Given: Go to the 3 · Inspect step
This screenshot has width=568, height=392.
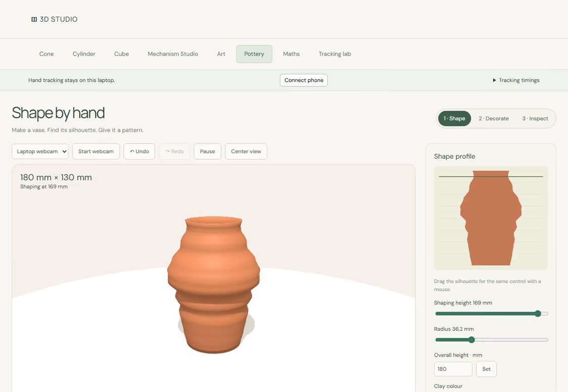Looking at the screenshot, I should 535,118.
